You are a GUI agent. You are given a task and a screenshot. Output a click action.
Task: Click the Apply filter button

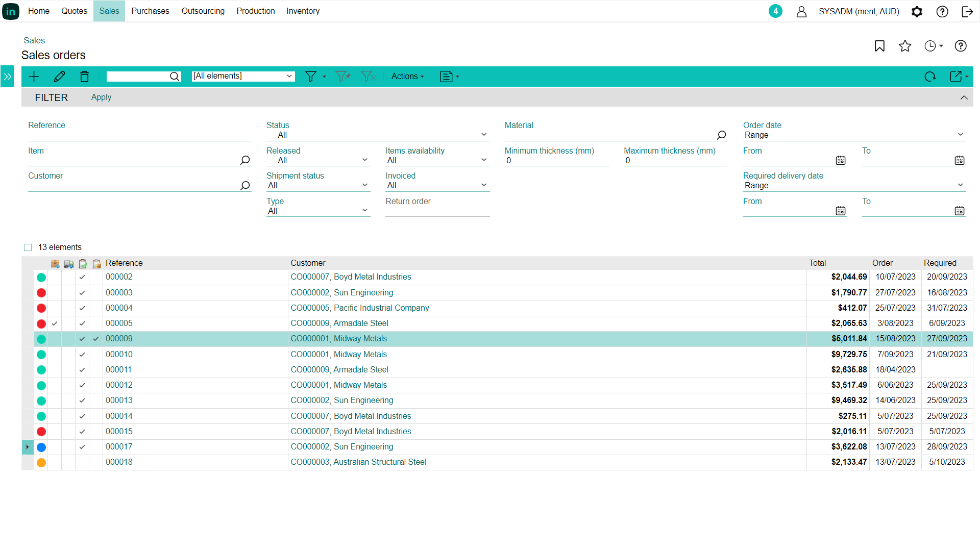(101, 97)
